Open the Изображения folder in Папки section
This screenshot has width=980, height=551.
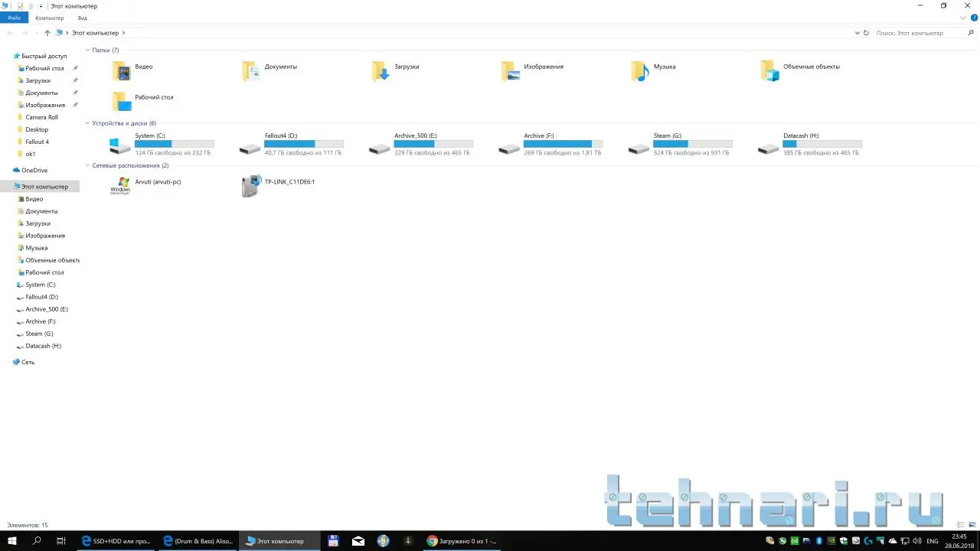coord(511,71)
